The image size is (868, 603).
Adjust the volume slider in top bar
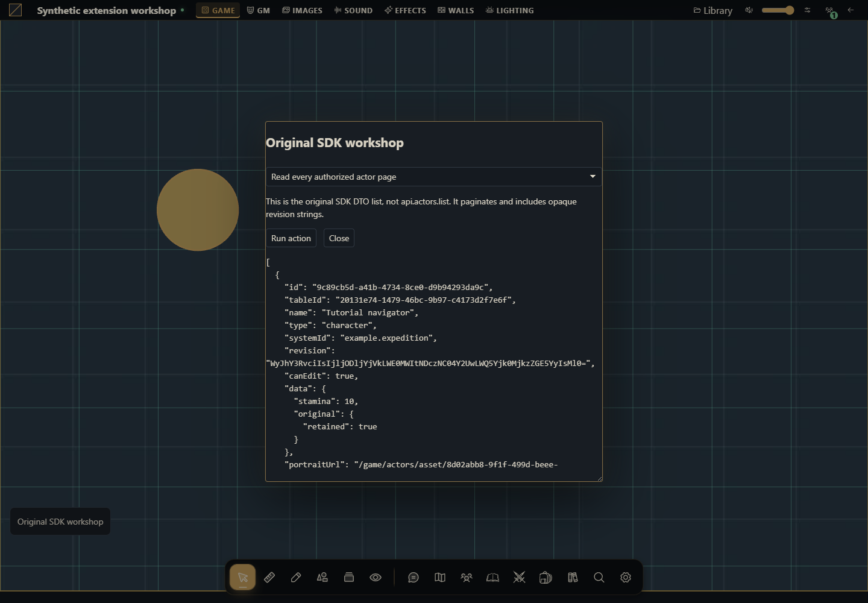tap(778, 10)
